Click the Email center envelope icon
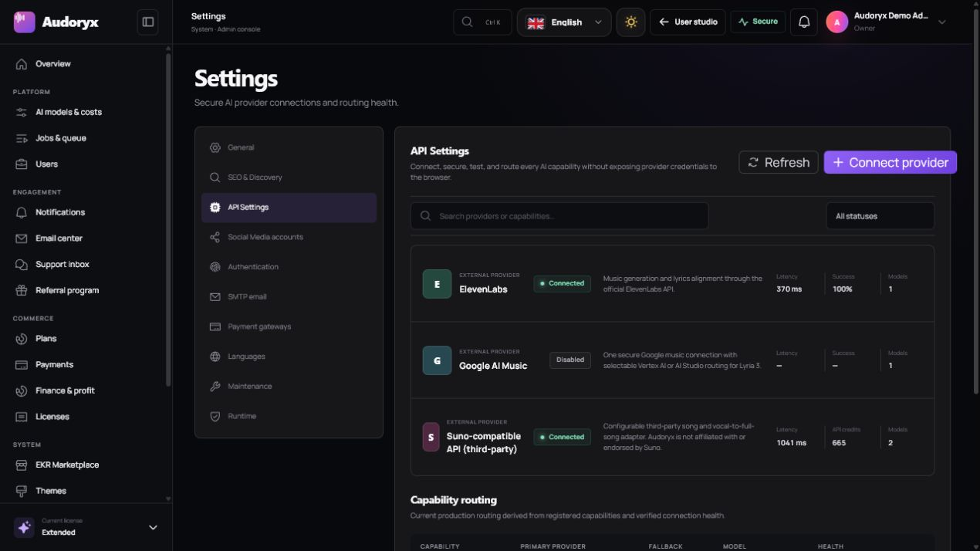Viewport: 980px width, 551px height. pos(22,238)
